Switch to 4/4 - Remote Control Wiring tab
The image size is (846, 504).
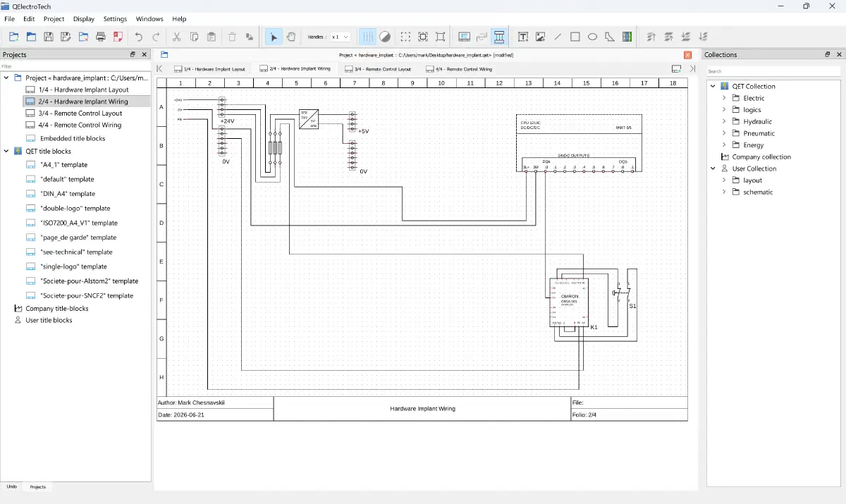click(x=458, y=69)
